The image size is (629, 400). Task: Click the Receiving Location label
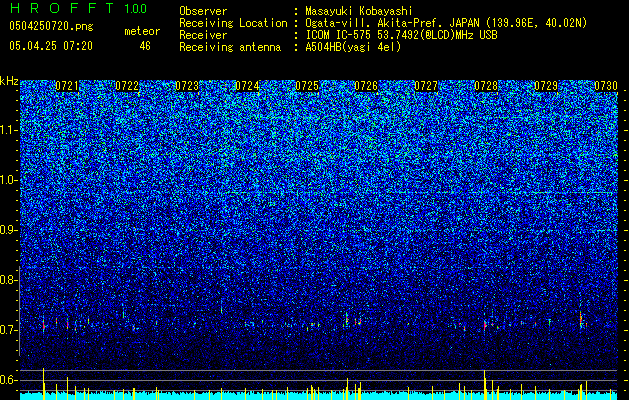pyautogui.click(x=233, y=23)
